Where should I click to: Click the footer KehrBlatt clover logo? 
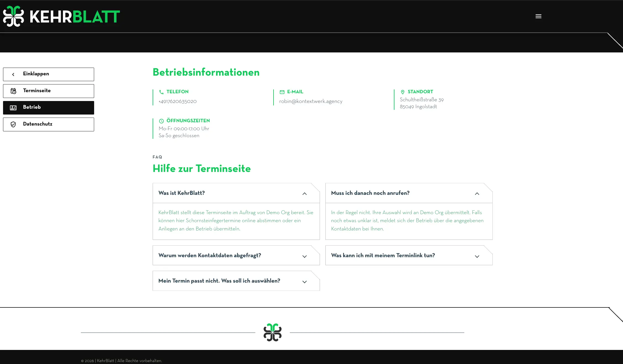click(x=272, y=332)
